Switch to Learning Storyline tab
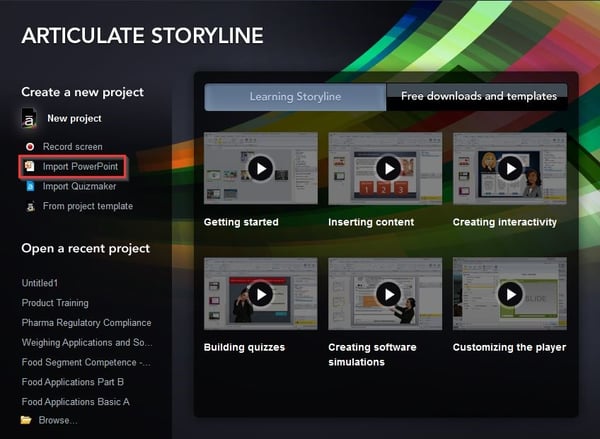 295,97
